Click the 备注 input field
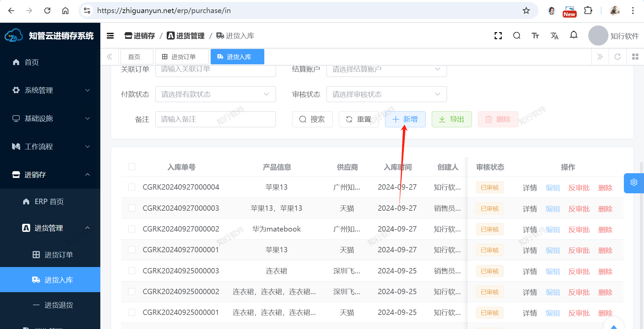The width and height of the screenshot is (644, 329). point(215,119)
